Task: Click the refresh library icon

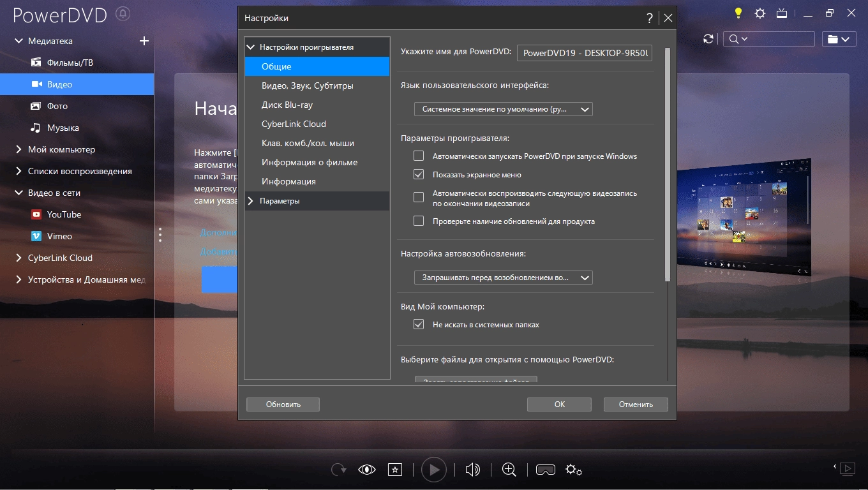Action: (x=708, y=39)
